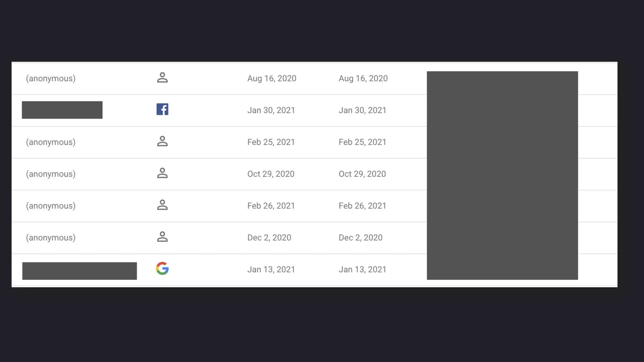644x362 pixels.
Task: Click the redacted identifier in the Facebook row
Action: (62, 110)
